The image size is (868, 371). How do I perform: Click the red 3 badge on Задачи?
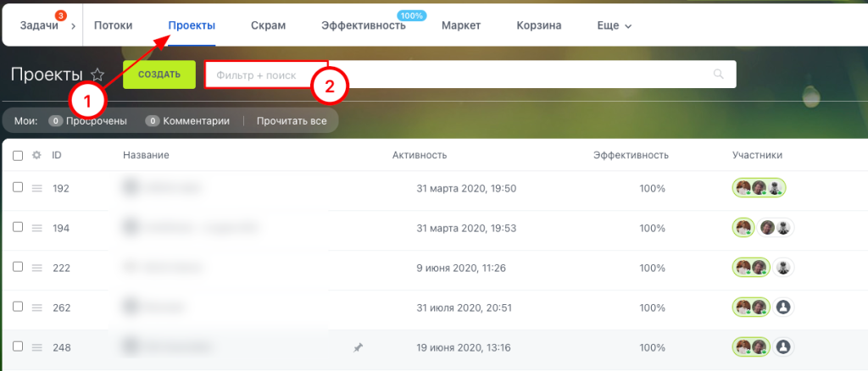61,16
